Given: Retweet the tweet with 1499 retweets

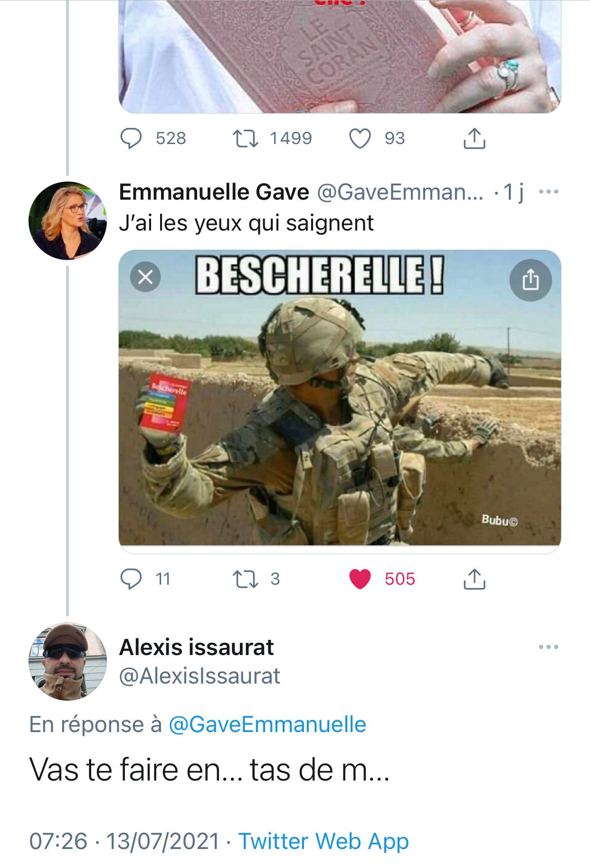Looking at the screenshot, I should tap(245, 138).
